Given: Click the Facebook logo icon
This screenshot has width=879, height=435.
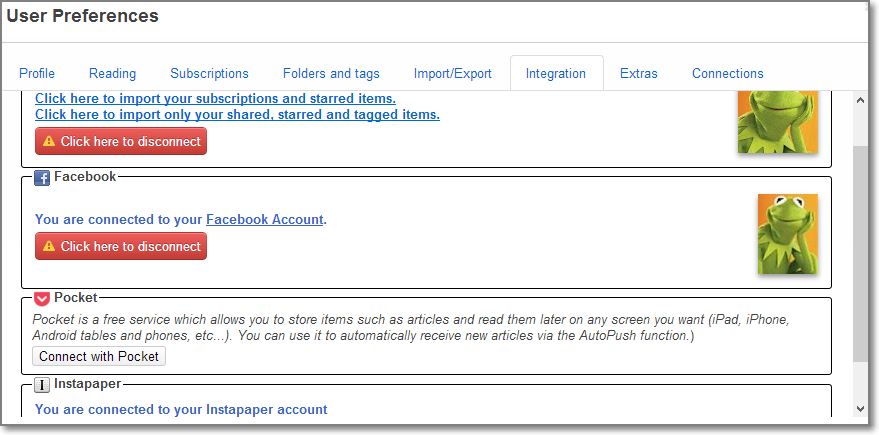Looking at the screenshot, I should 42,178.
